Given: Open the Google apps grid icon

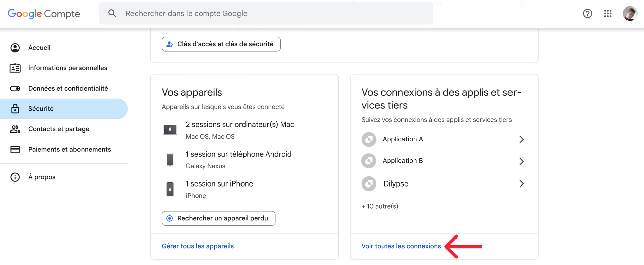Looking at the screenshot, I should (608, 14).
